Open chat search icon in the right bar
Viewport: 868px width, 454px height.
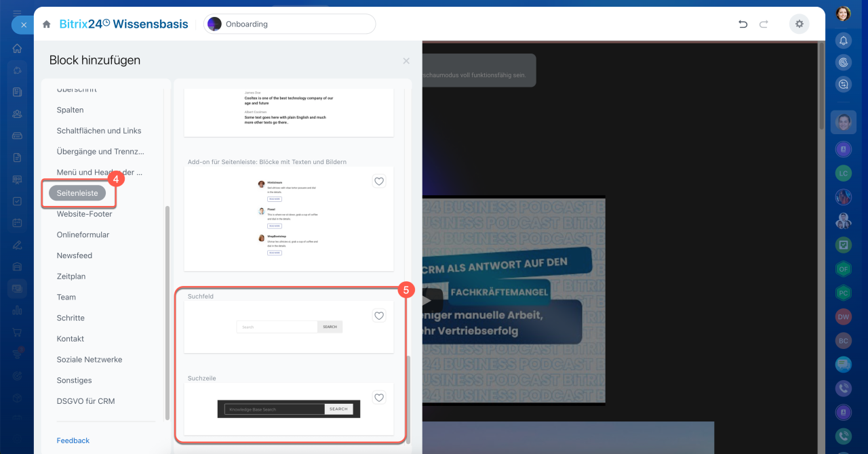844,85
